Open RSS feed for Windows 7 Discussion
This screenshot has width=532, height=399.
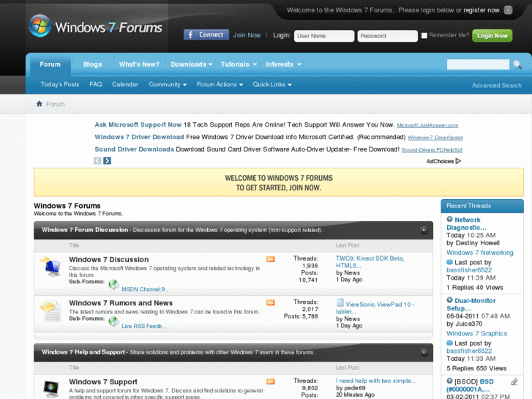point(271,259)
